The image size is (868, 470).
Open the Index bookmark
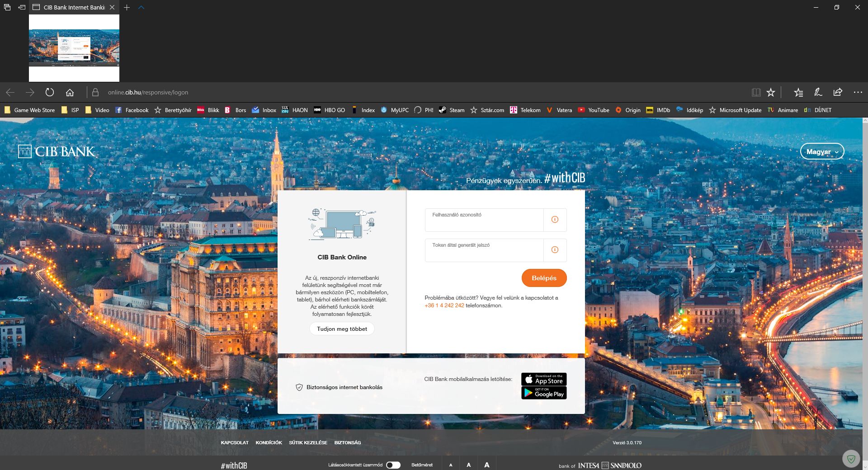click(363, 110)
